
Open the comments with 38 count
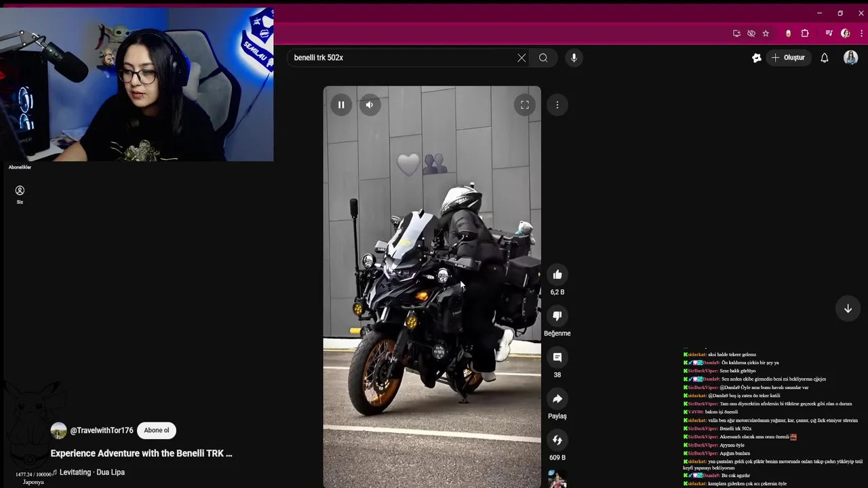click(x=557, y=357)
